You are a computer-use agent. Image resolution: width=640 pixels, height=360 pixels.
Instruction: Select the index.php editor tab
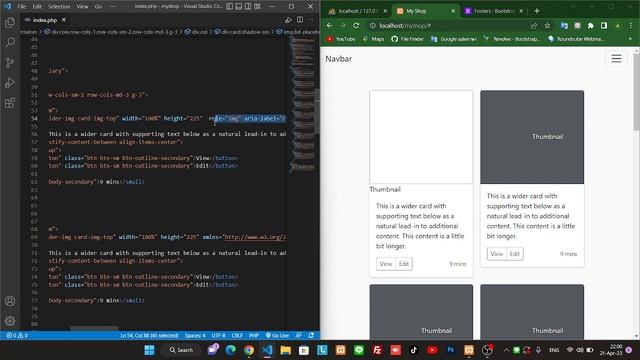click(x=45, y=20)
